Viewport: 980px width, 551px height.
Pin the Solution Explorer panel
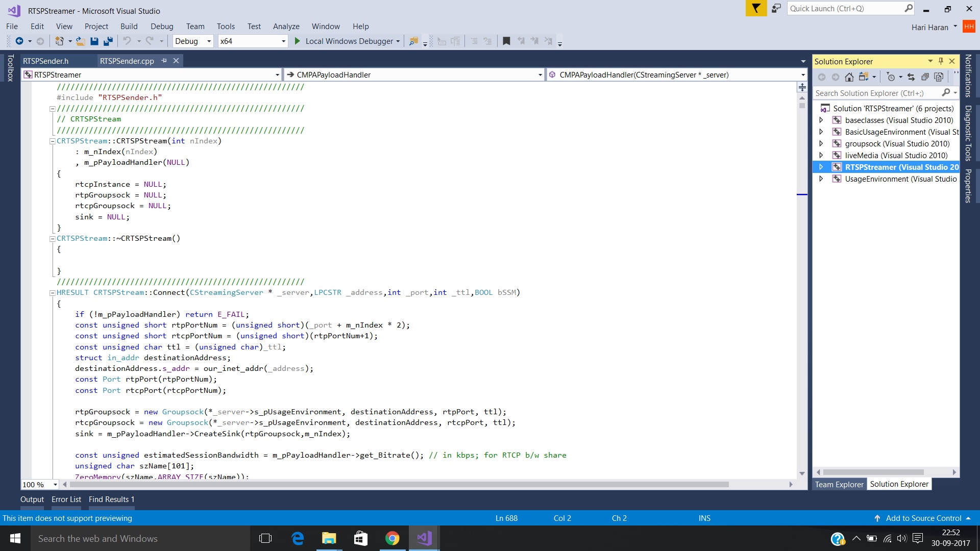[941, 61]
